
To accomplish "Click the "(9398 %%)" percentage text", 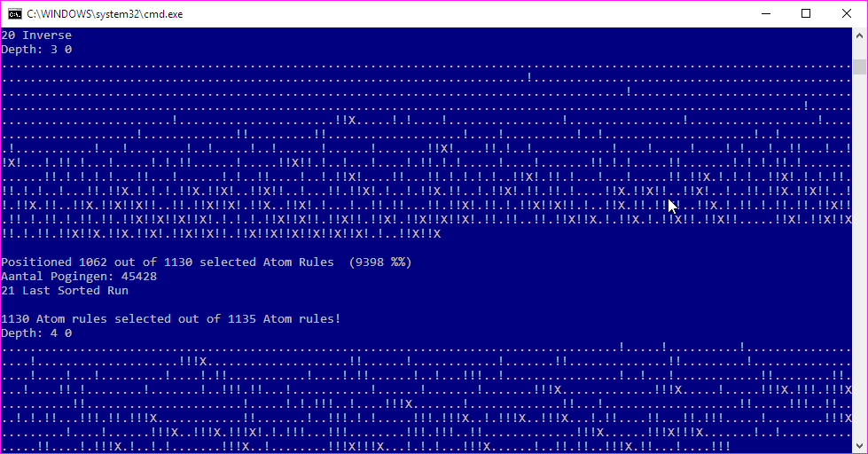I will point(380,262).
